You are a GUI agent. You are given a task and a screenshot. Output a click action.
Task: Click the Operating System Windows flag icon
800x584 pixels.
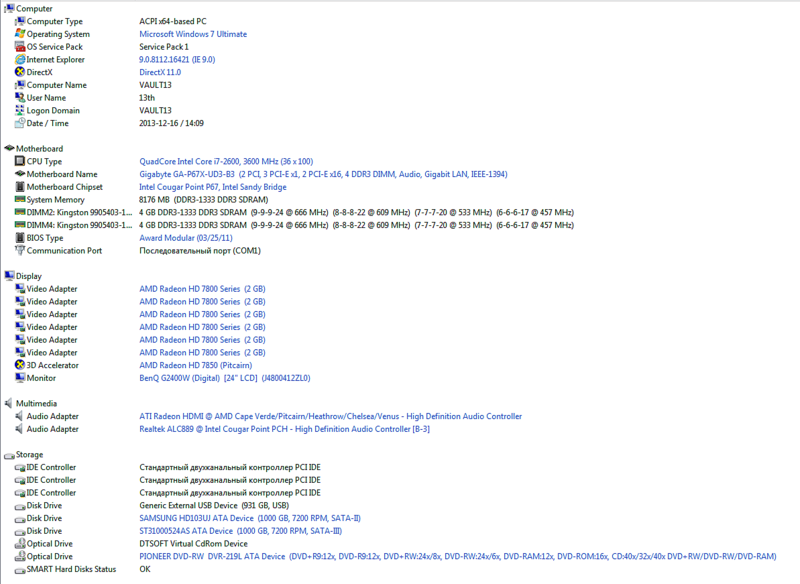click(x=20, y=34)
